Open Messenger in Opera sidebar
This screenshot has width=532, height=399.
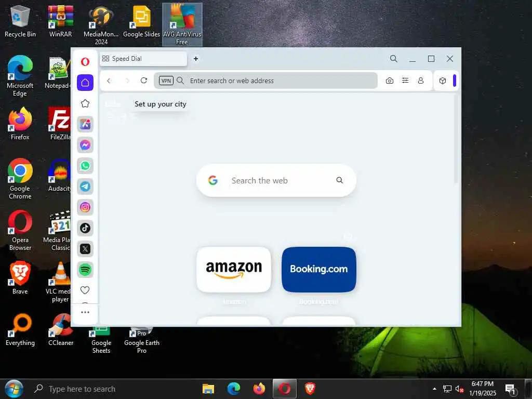[x=85, y=145]
